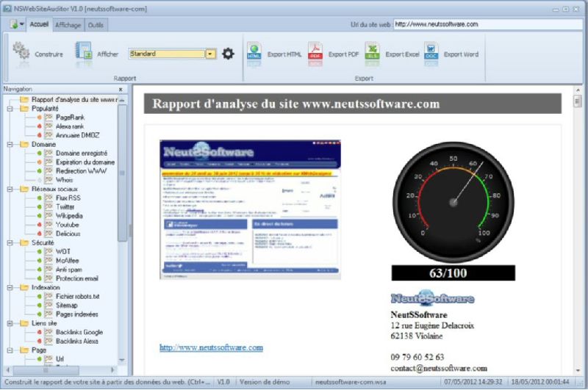
Task: Click the Export PDF icon
Action: tap(315, 54)
